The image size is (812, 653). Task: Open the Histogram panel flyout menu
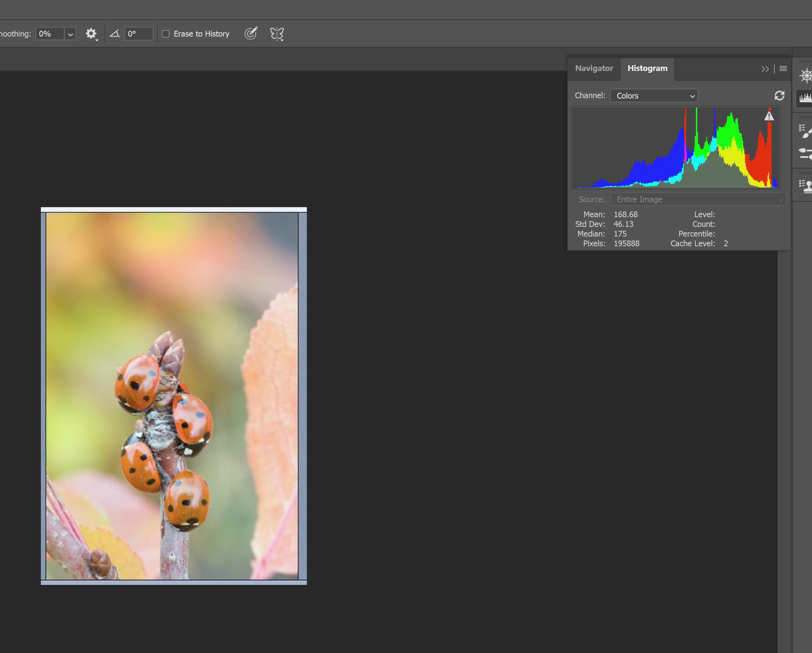pyautogui.click(x=783, y=68)
